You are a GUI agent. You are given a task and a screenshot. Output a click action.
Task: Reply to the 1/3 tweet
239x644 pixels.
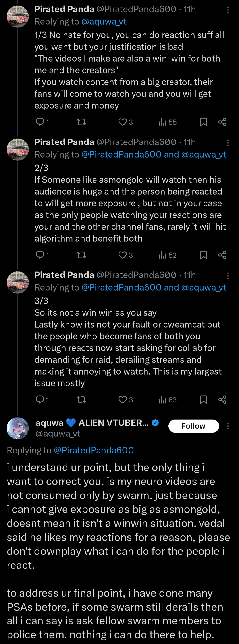pyautogui.click(x=40, y=122)
